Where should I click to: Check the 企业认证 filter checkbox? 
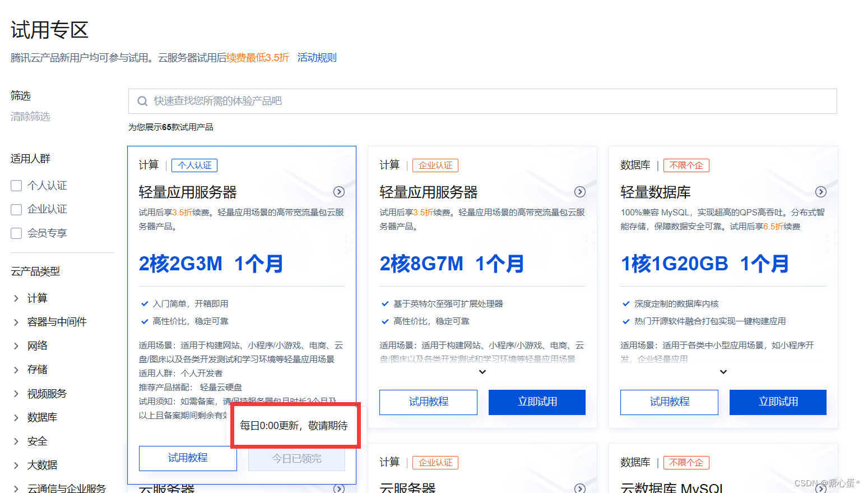tap(16, 209)
